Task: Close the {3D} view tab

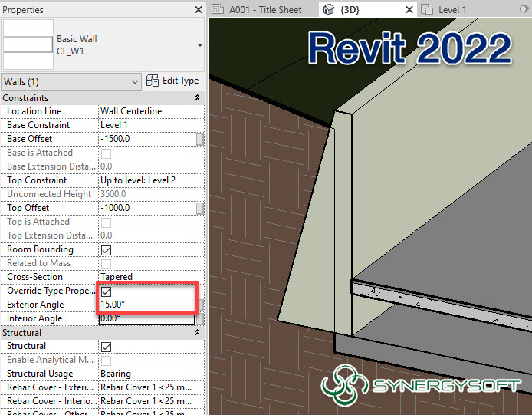Action: click(x=409, y=10)
